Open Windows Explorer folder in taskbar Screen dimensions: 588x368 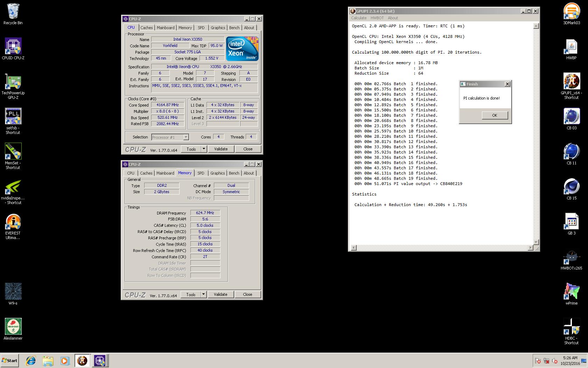[48, 361]
